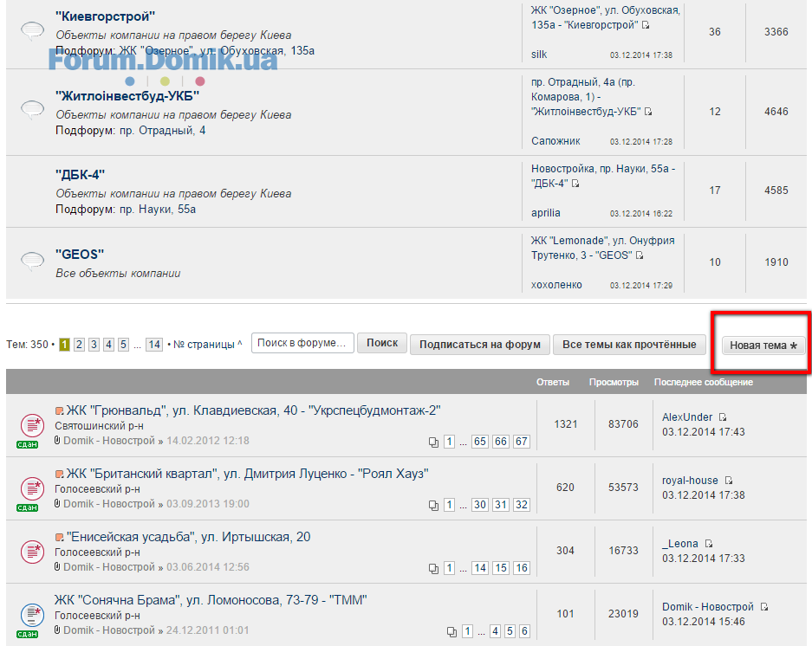This screenshot has height=646, width=812.
Task: Click the speech bubble icon beside GEOS
Action: (32, 261)
